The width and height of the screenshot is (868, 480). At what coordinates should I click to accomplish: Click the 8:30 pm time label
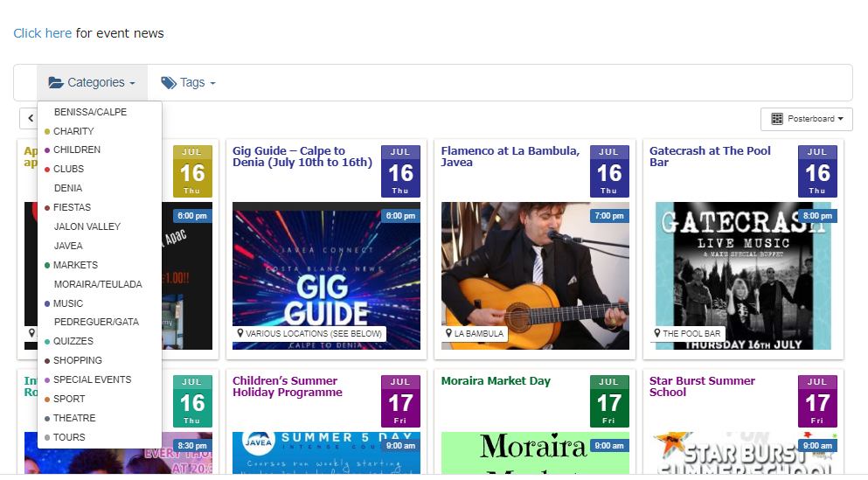192,446
